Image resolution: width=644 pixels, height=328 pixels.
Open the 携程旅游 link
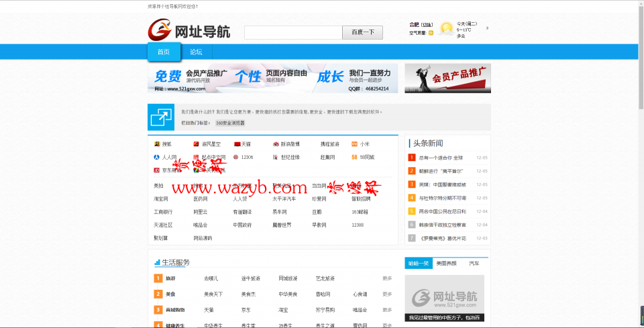[330, 144]
